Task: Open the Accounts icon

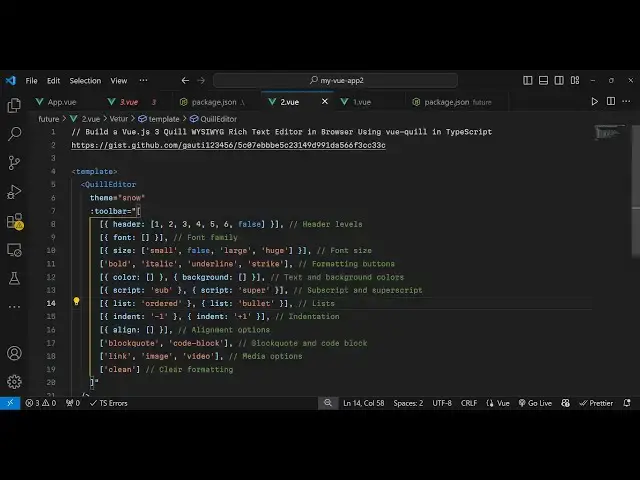Action: pyautogui.click(x=14, y=353)
